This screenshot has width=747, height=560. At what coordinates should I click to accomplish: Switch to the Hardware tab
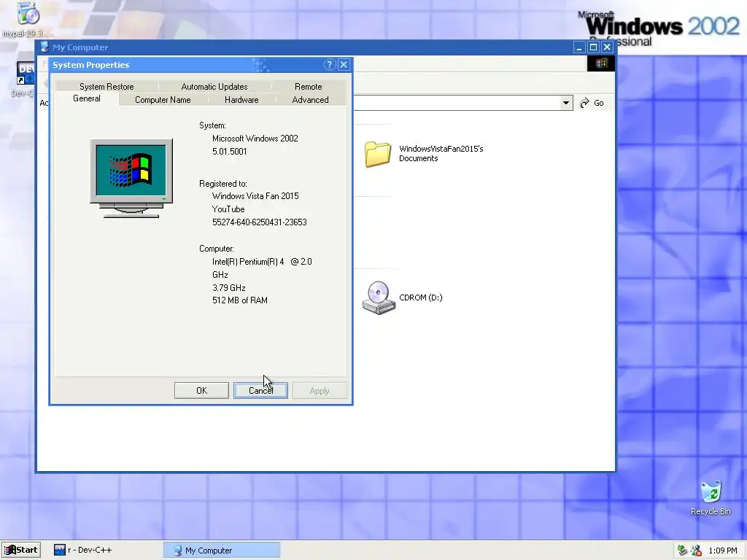coord(241,99)
